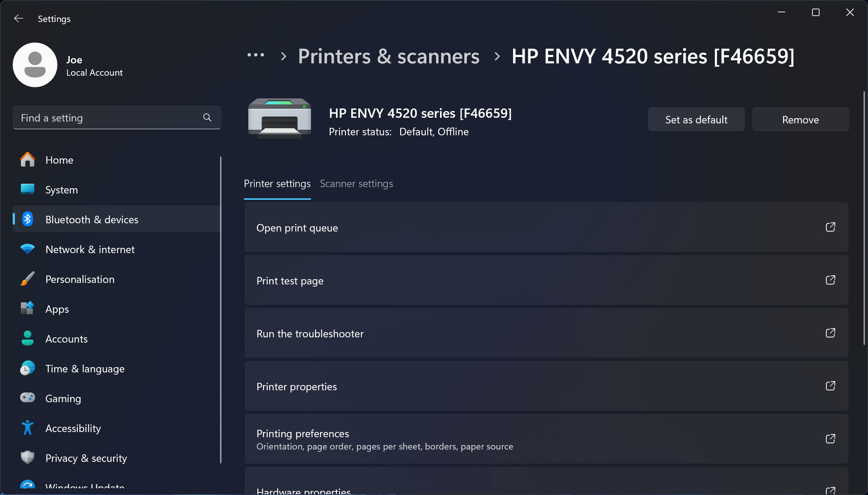Click the back arrow to go back
This screenshot has width=868, height=495.
pos(18,19)
